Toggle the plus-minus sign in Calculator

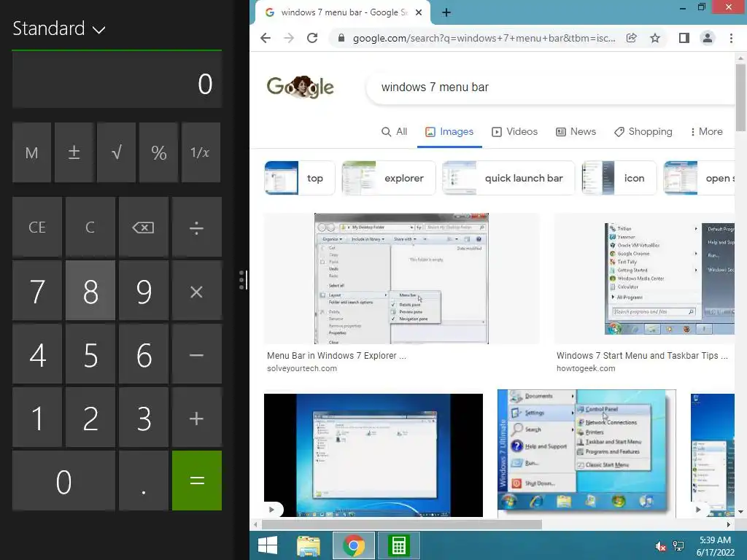(x=74, y=153)
